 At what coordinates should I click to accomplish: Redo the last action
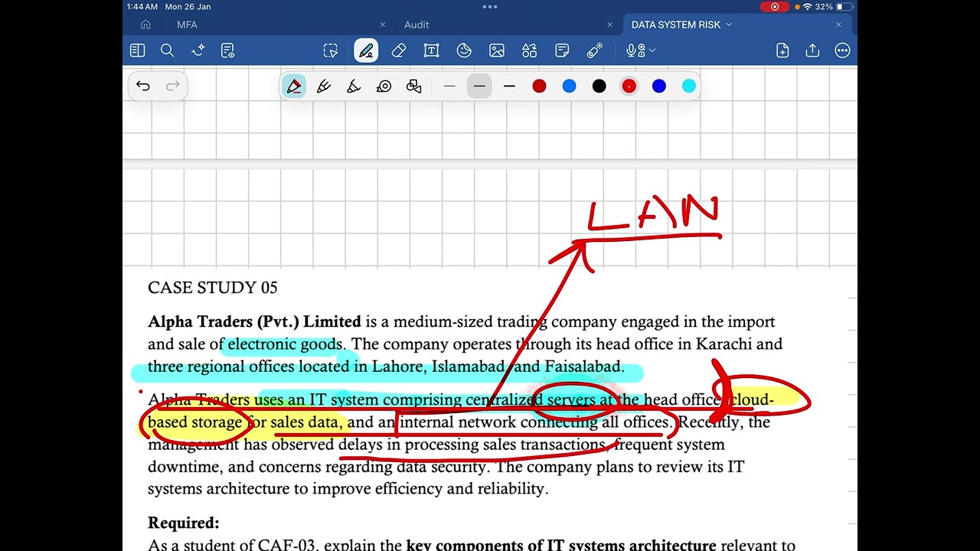pos(173,86)
